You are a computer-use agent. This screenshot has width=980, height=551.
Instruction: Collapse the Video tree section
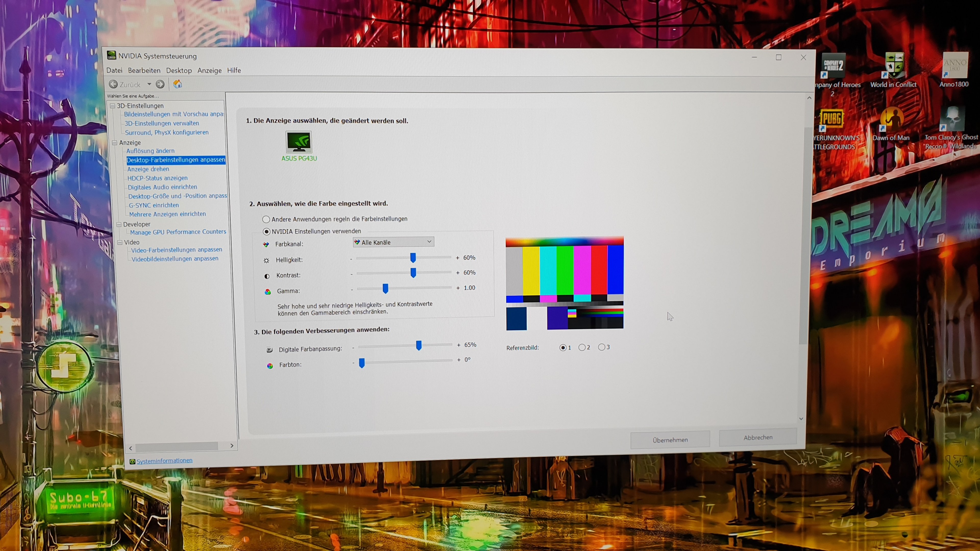120,242
